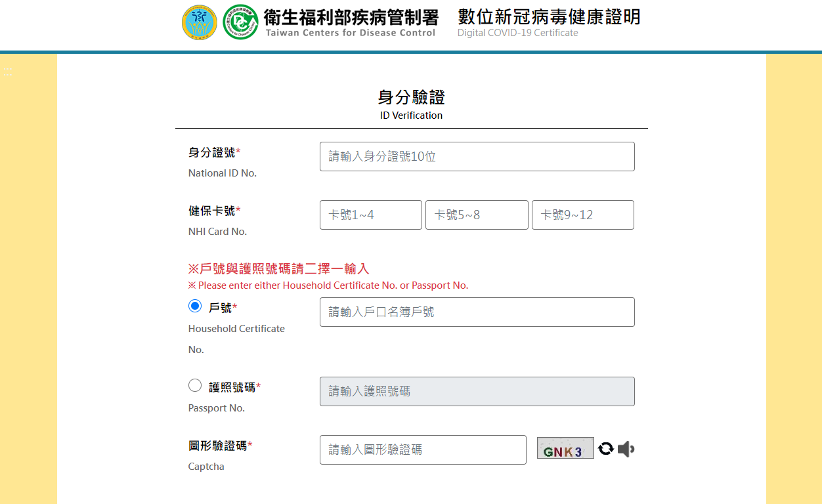
Task: Click the greyed-out Passport No. input field
Action: 477,392
